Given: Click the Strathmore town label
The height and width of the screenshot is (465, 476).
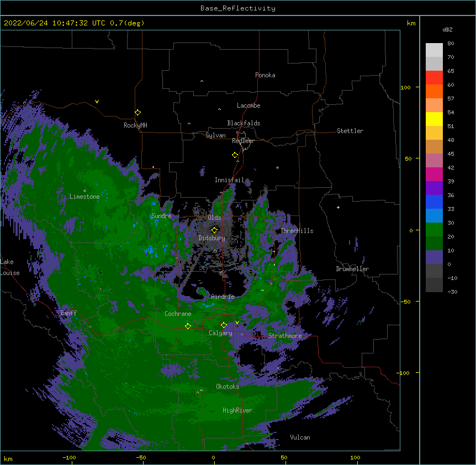Looking at the screenshot, I should pos(285,336).
